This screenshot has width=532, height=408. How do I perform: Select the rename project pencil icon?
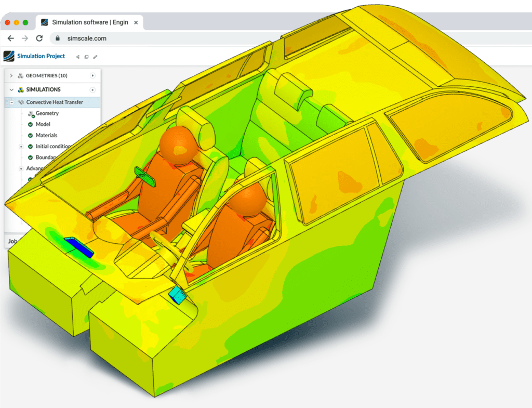coord(95,57)
